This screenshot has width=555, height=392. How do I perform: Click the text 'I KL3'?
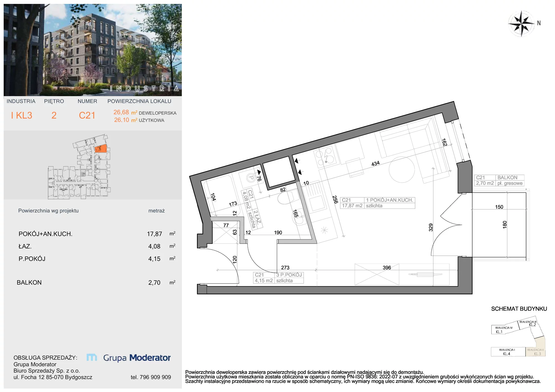[x=22, y=115]
